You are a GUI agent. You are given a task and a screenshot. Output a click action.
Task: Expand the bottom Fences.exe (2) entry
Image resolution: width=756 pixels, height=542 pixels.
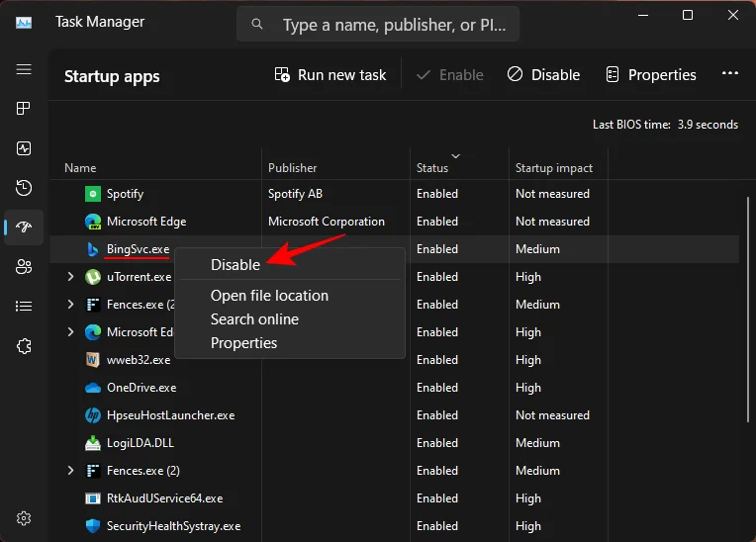[70, 471]
